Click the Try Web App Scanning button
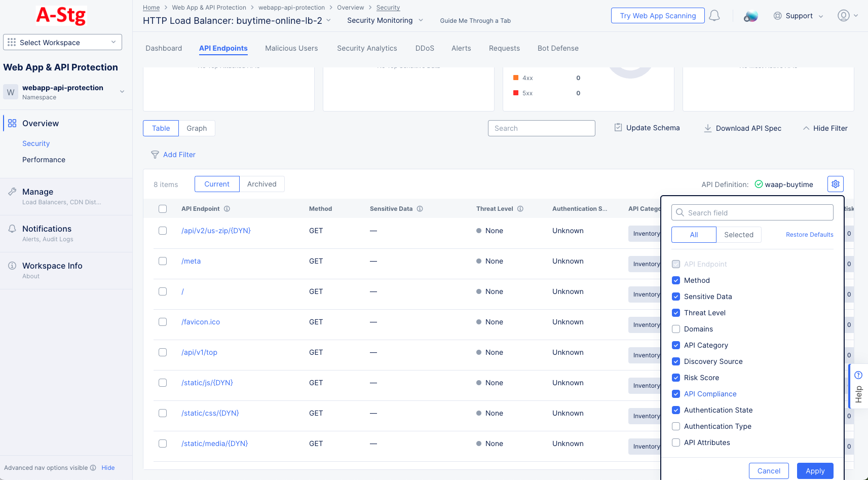The width and height of the screenshot is (868, 480). coord(657,15)
